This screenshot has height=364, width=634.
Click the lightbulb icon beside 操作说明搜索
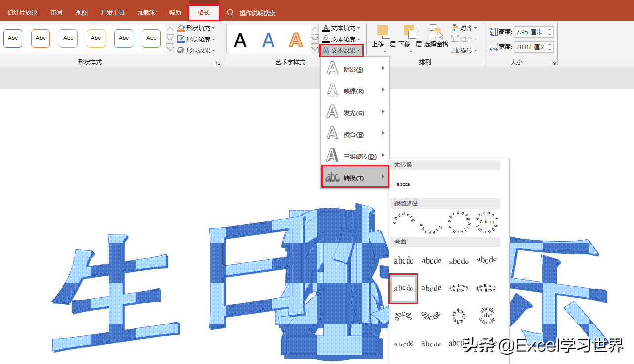tap(229, 13)
